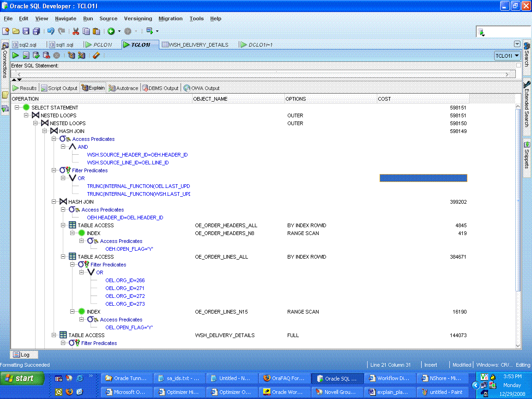The image size is (532, 399).
Task: Click the Execute Explain Plan icon
Action: (71, 55)
